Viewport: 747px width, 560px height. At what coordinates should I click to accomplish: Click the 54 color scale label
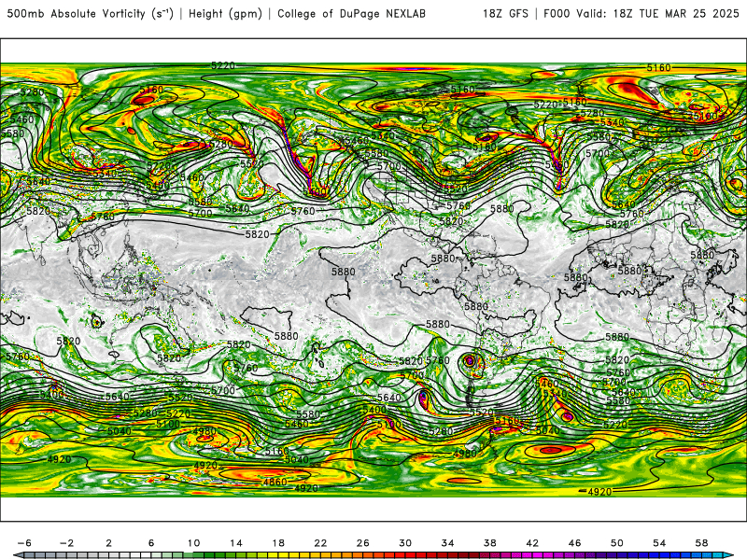(x=659, y=543)
